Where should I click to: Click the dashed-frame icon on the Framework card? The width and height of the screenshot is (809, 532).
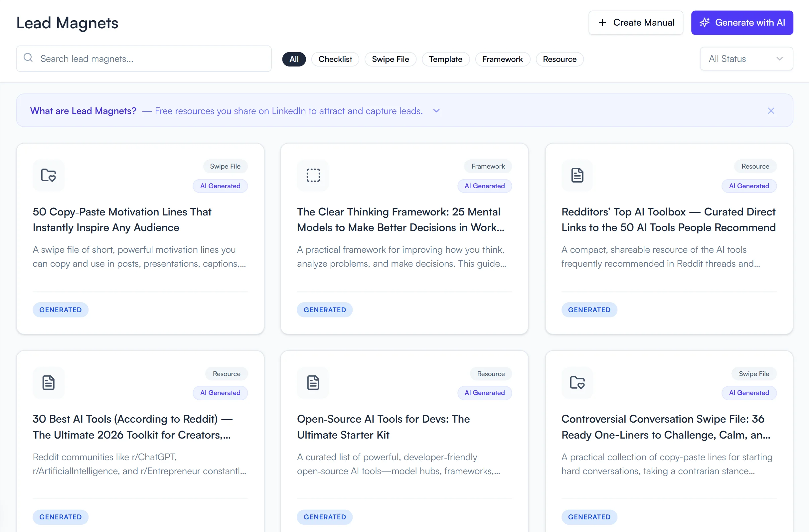coord(313,175)
